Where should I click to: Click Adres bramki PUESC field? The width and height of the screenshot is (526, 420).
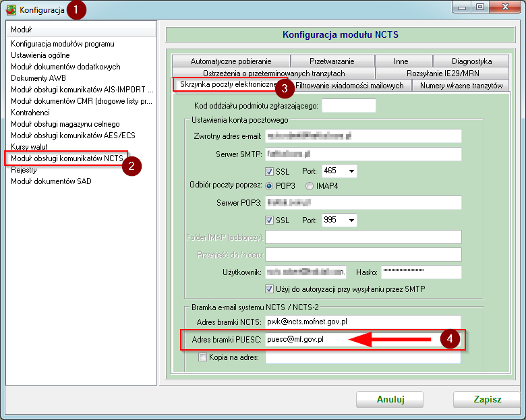pyautogui.click(x=363, y=340)
